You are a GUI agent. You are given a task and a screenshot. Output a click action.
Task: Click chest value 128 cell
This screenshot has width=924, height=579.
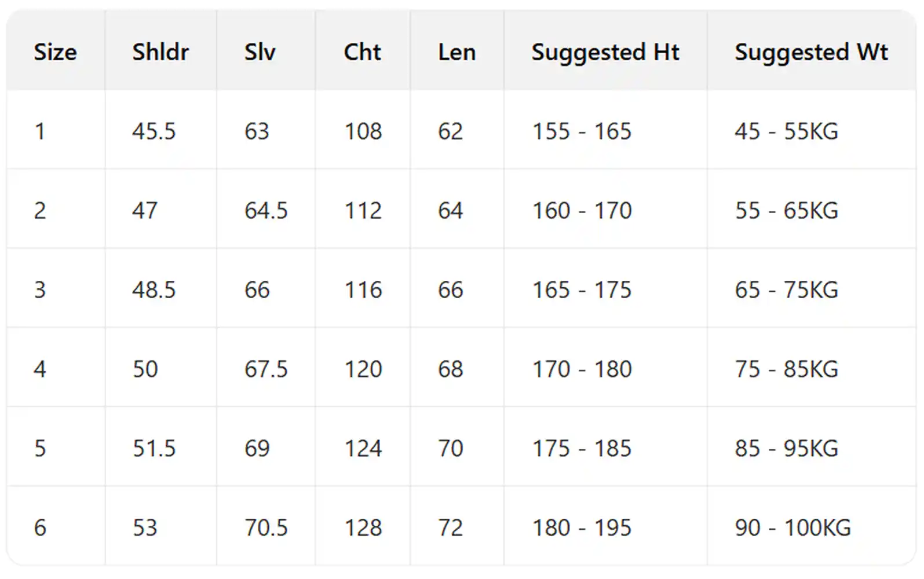coord(363,528)
